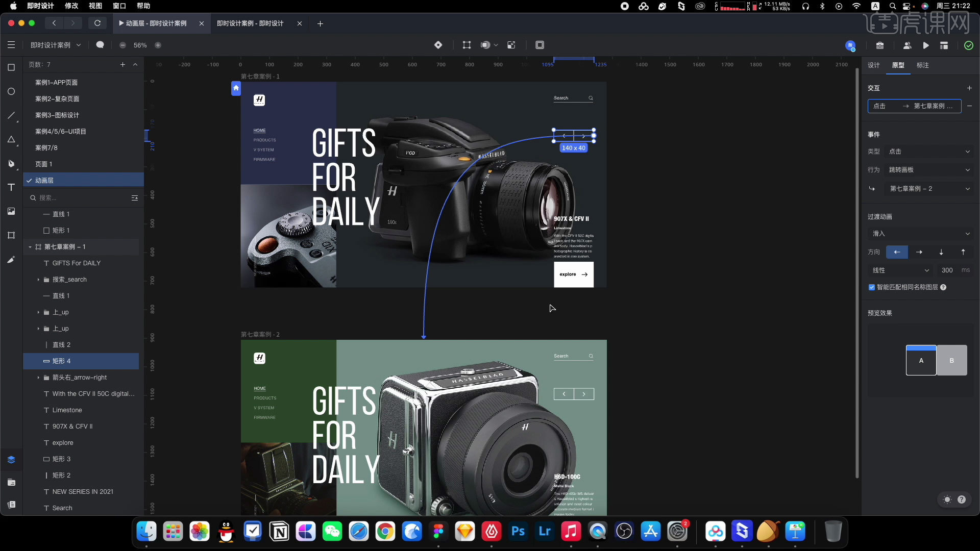Collapse the 第七章案例 – 1 layer tree
The image size is (980, 551).
(x=30, y=247)
